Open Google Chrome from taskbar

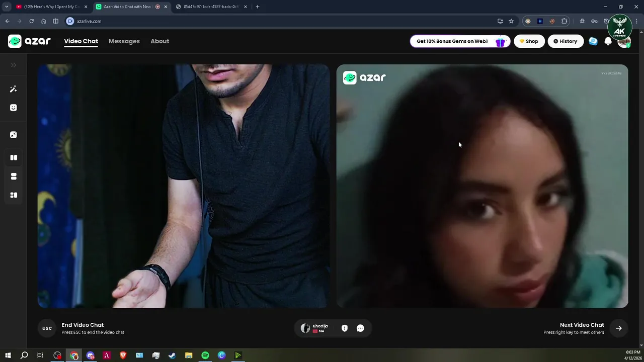click(74, 355)
